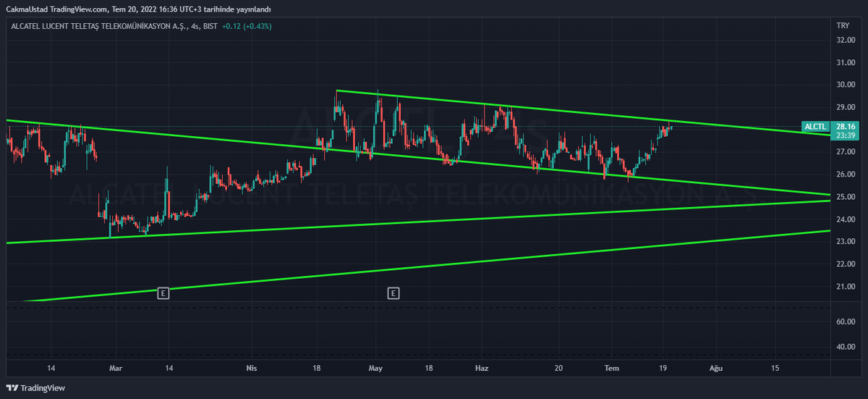Click the 22.00 price axis label
The image size is (868, 399).
pos(845,264)
